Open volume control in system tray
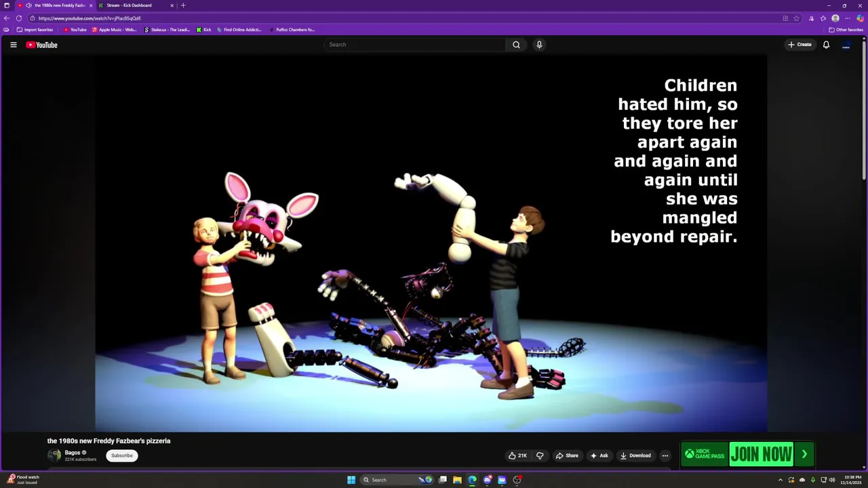This screenshot has height=488, width=868. 832,480
